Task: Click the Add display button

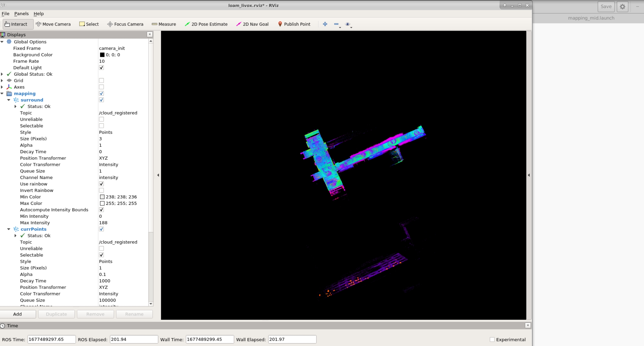Action: coord(17,314)
